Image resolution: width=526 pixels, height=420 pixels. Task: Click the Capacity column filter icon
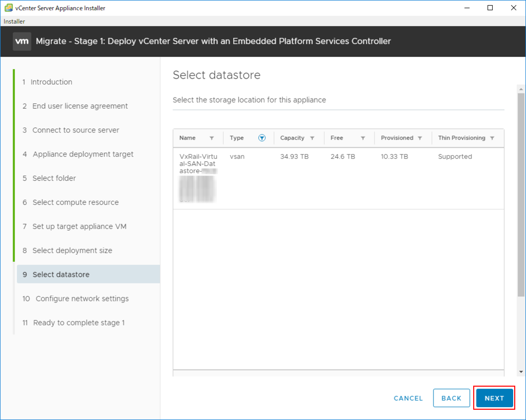312,138
